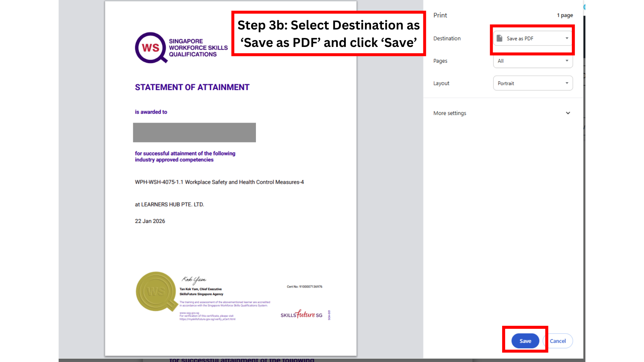Screen dimensions: 644x362
Task: Click the gold WS seal emblem
Action: 156,291
